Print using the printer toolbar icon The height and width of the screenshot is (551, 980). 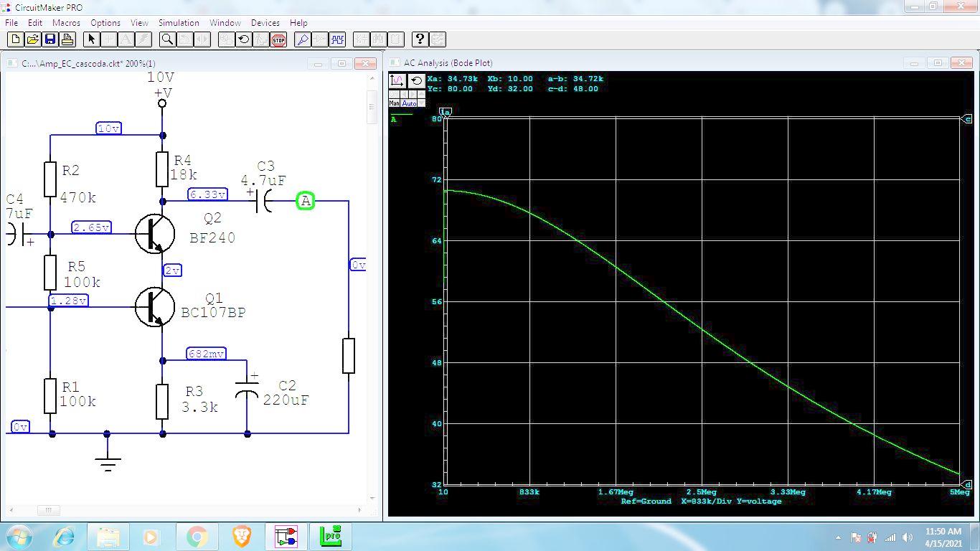(x=67, y=39)
